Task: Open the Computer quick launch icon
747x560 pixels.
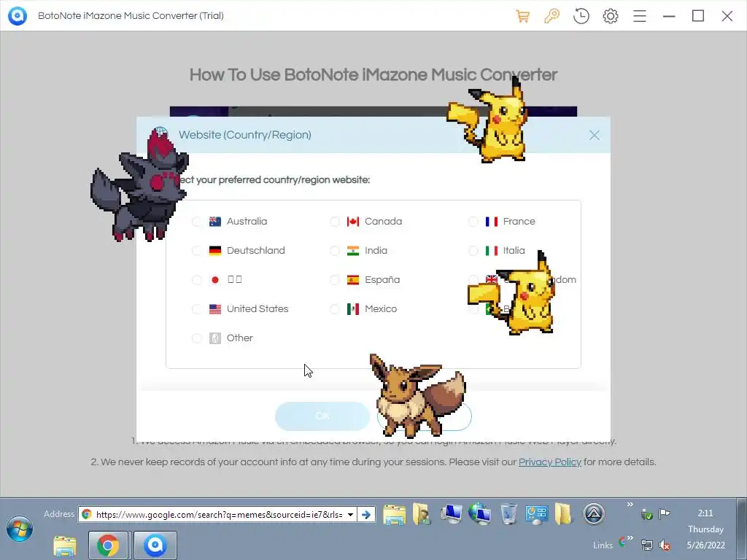Action: pos(451,514)
